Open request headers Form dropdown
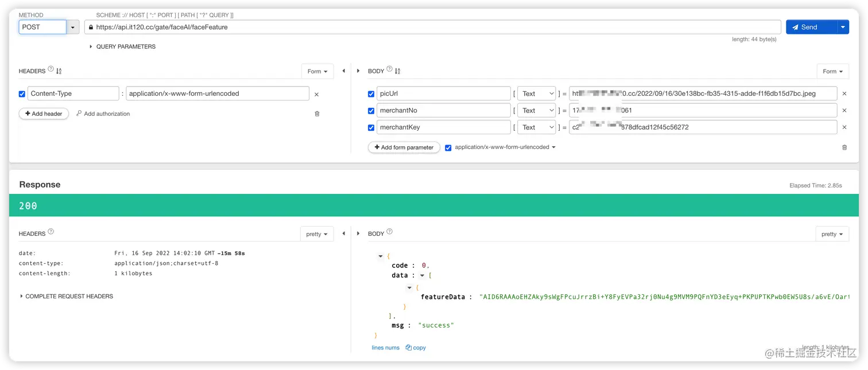 tap(317, 71)
